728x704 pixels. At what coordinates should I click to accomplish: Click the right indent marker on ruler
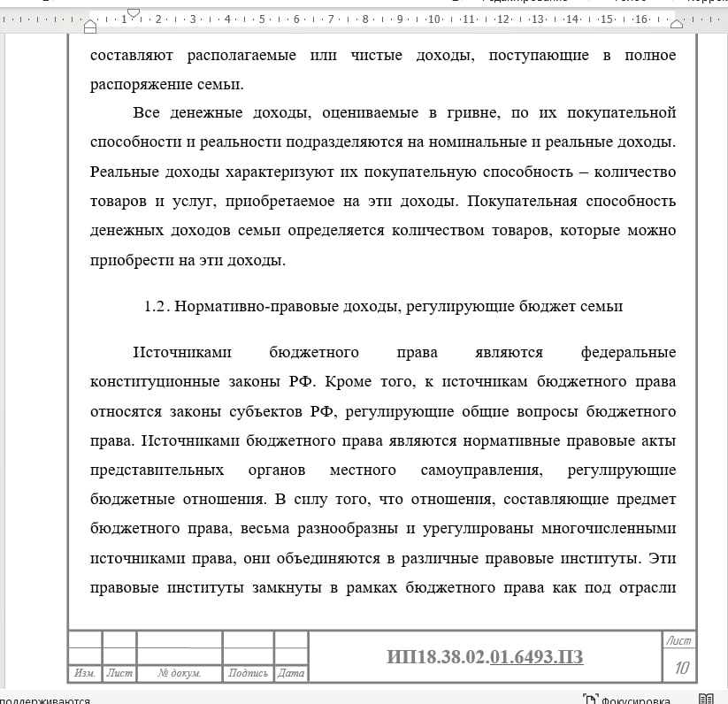click(677, 24)
